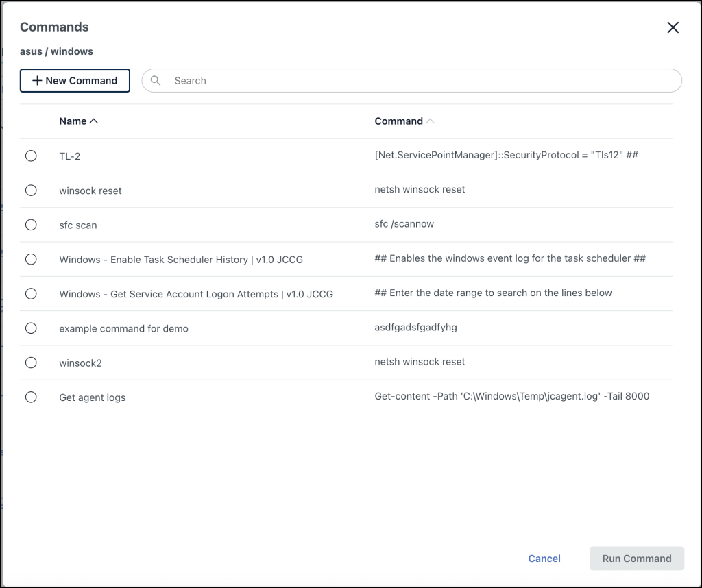Screen dimensions: 702x588
Task: Click the Name column header
Action: click(x=73, y=121)
